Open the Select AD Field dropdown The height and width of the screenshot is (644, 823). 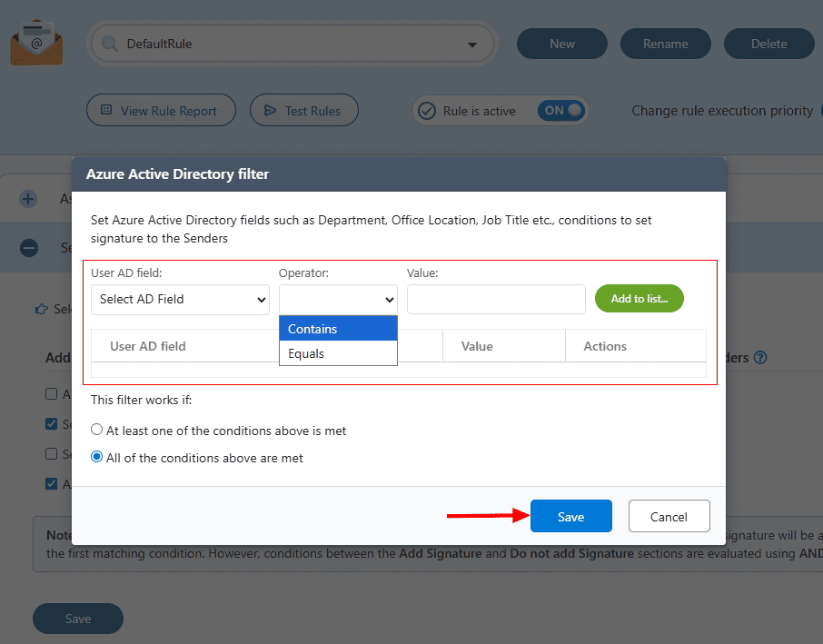tap(180, 299)
